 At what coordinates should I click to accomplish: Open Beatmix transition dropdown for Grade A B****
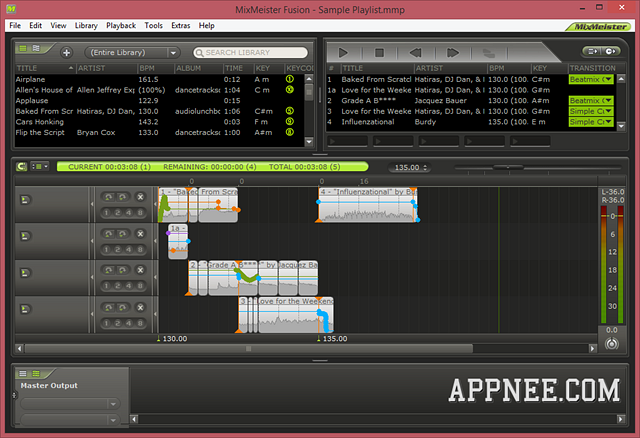tap(591, 100)
